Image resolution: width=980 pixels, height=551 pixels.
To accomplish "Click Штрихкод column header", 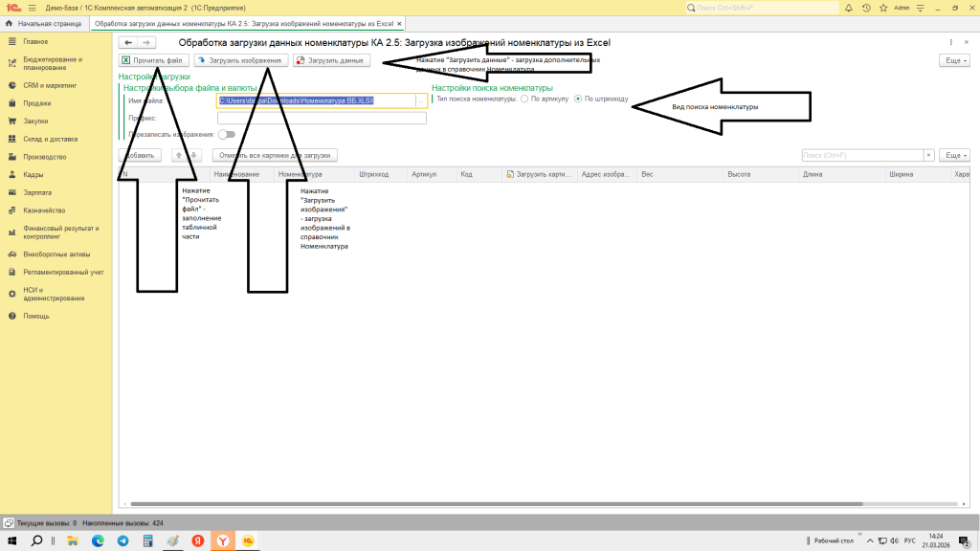I will tap(381, 174).
